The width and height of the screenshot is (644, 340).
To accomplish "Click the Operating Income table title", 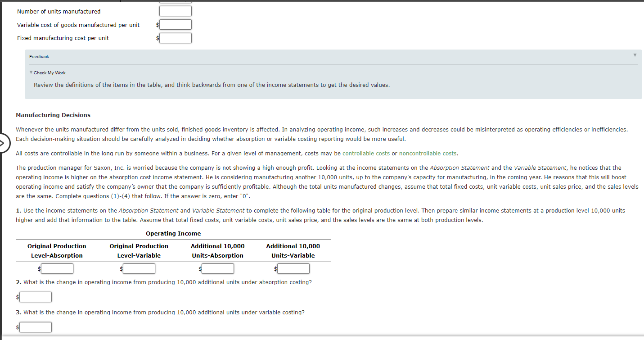I will point(173,234).
